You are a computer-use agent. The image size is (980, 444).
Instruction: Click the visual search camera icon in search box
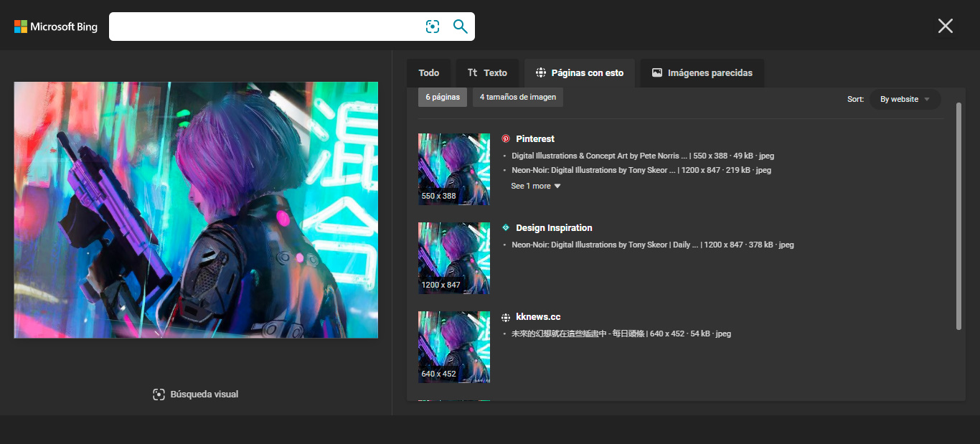[x=432, y=27]
